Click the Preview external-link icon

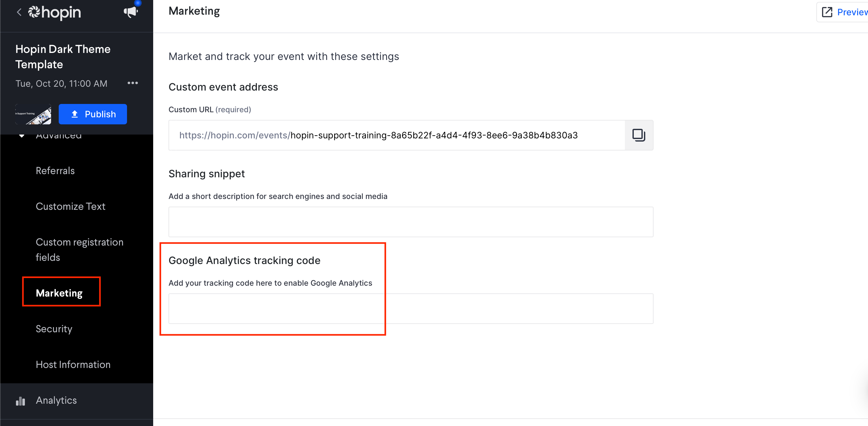coord(827,12)
